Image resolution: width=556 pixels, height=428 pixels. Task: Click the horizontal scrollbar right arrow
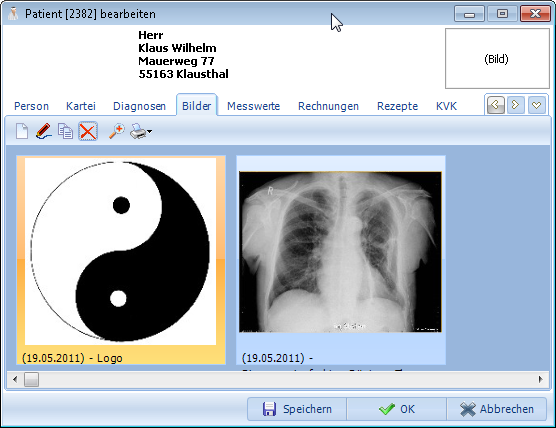540,379
